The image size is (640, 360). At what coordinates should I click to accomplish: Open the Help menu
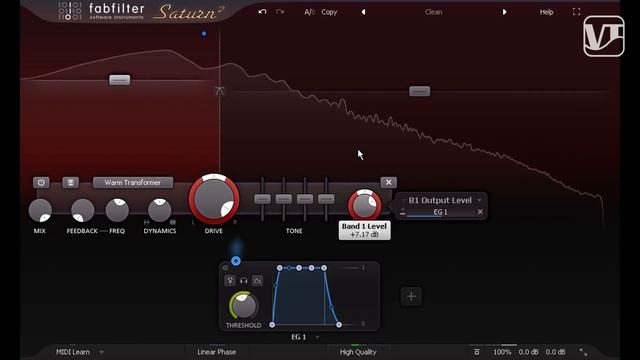(x=547, y=12)
